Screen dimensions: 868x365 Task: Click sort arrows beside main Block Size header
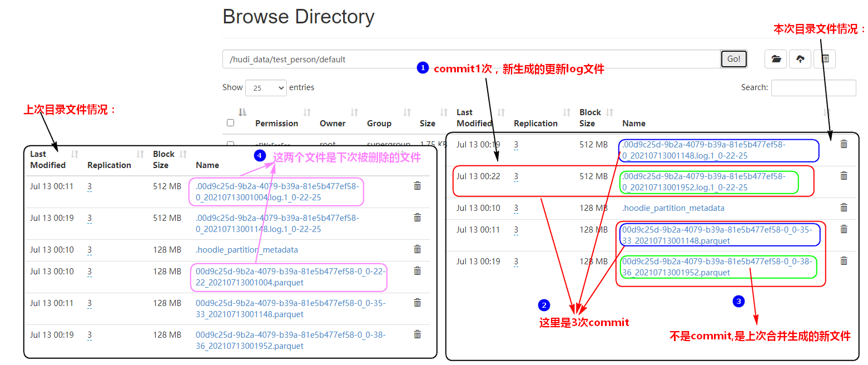point(610,112)
